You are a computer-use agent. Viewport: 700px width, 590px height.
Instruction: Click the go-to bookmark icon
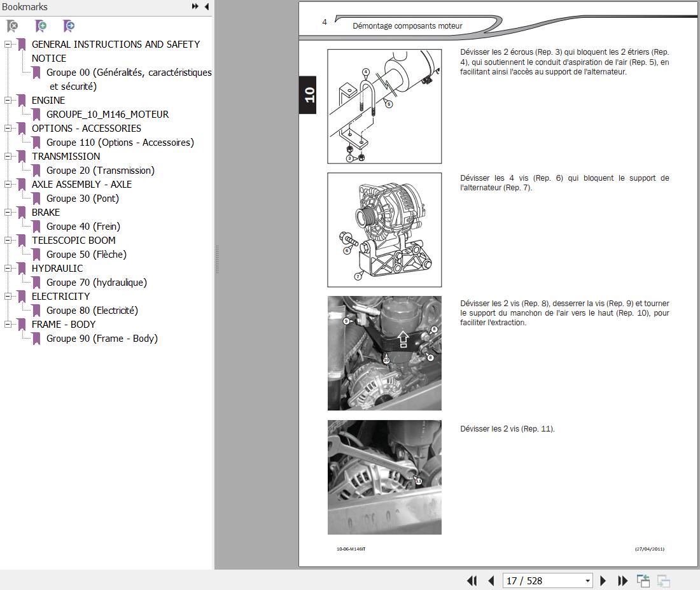[x=69, y=26]
